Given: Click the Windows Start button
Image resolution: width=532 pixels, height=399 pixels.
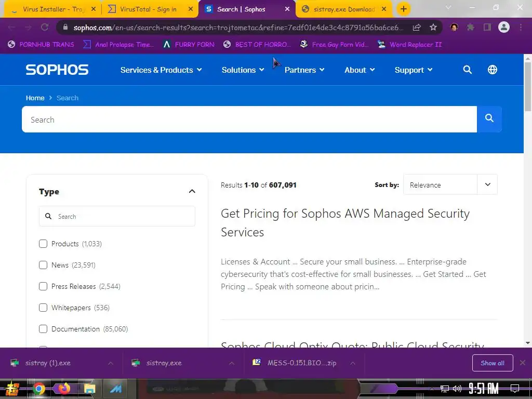Looking at the screenshot, I should pos(12,389).
